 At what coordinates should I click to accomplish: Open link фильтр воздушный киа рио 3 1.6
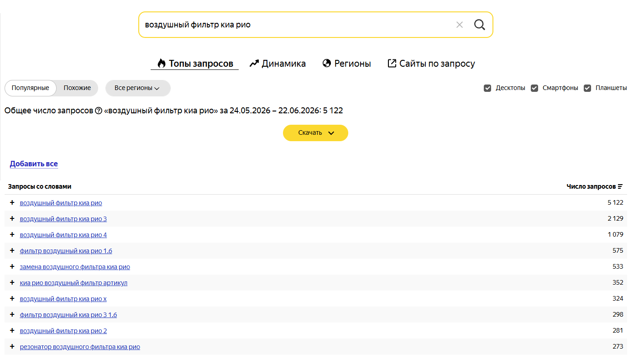[68, 315]
